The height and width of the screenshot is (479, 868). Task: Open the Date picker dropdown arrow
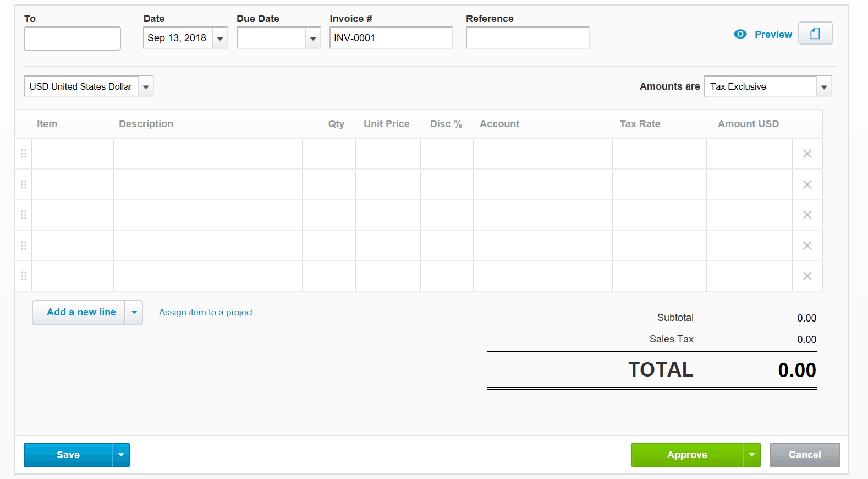coord(220,38)
